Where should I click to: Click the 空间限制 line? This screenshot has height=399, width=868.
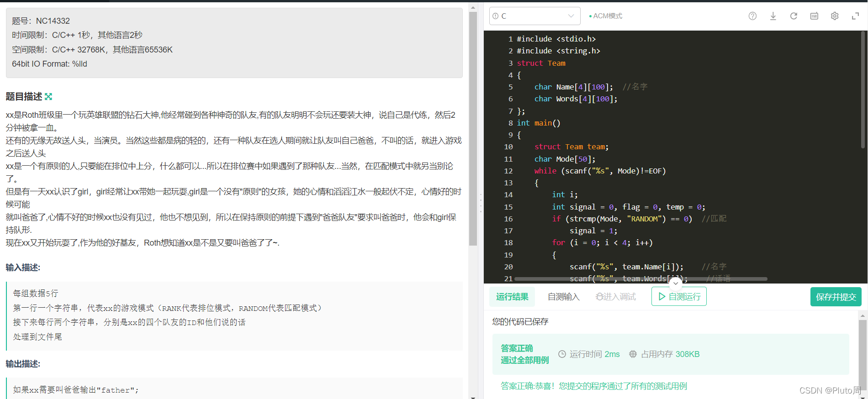(x=92, y=50)
